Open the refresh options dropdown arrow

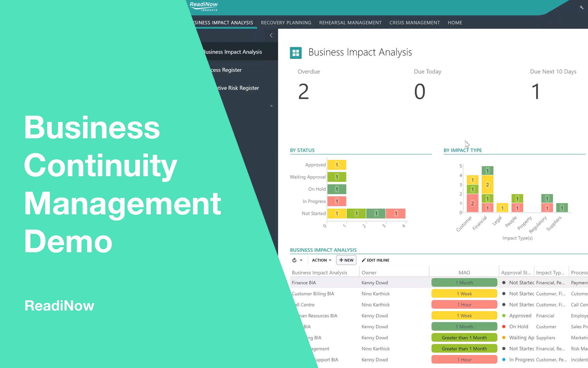(x=301, y=260)
